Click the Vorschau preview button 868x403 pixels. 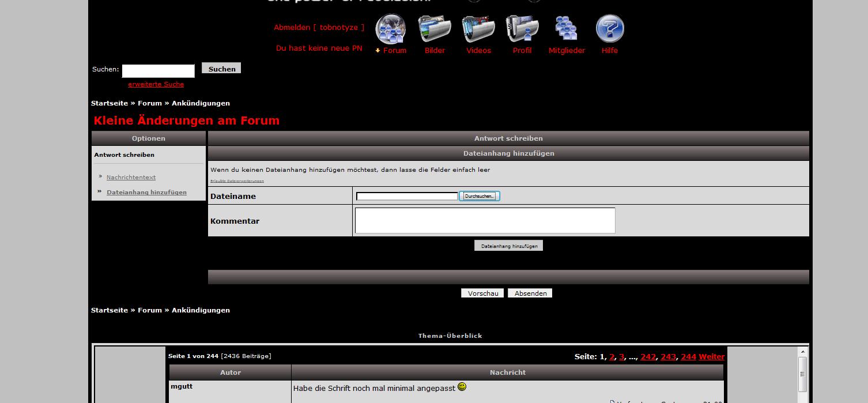[x=482, y=293]
